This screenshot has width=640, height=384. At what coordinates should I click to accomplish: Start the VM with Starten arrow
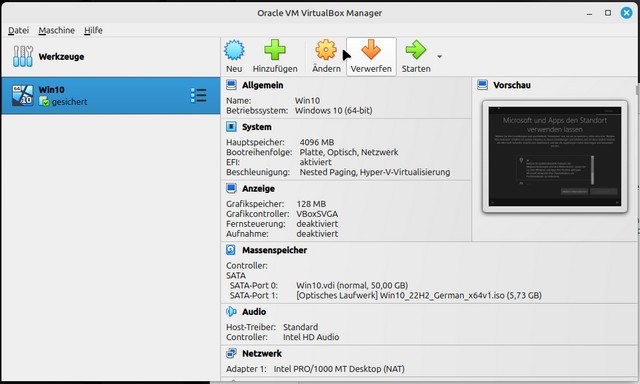416,50
